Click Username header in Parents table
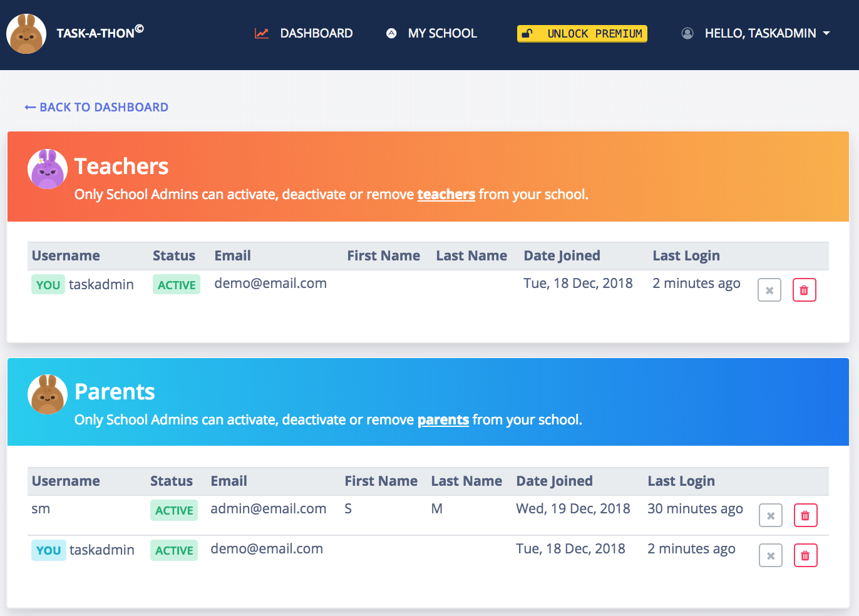Viewport: 859px width, 616px height. click(66, 481)
